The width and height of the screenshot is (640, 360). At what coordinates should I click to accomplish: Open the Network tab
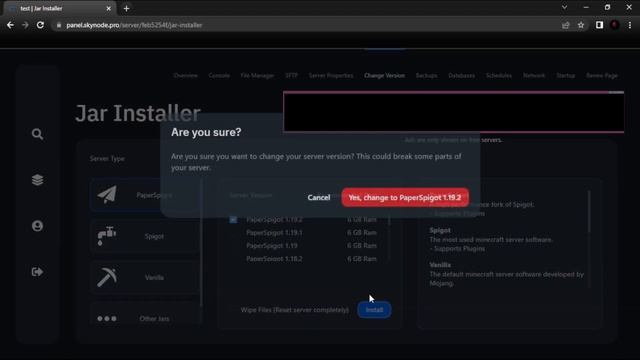(x=534, y=76)
